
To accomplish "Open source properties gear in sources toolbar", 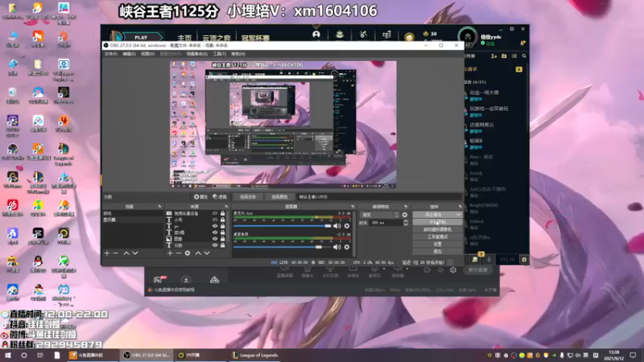I will tap(188, 253).
